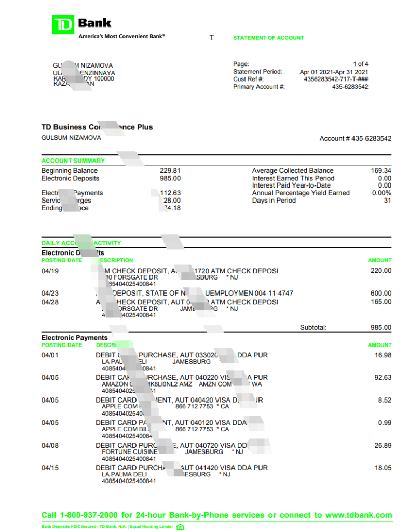This screenshot has width=409, height=532.
Task: Click 'Interest Paid Year-to-Date' label
Action: [x=291, y=185]
